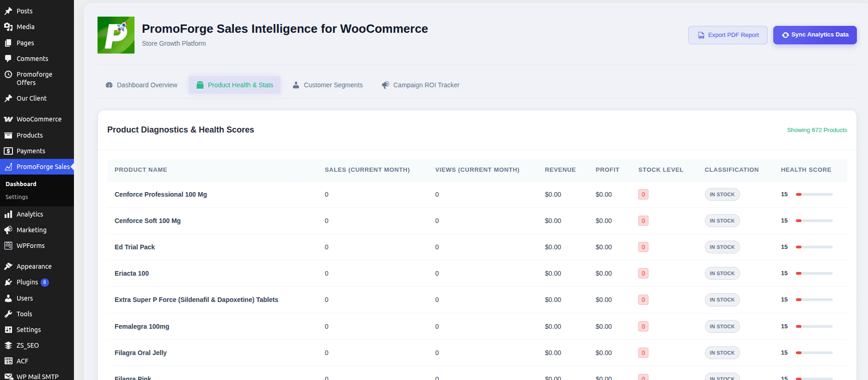Click the WPForms icon in sidebar
The image size is (868, 380).
click(8, 246)
